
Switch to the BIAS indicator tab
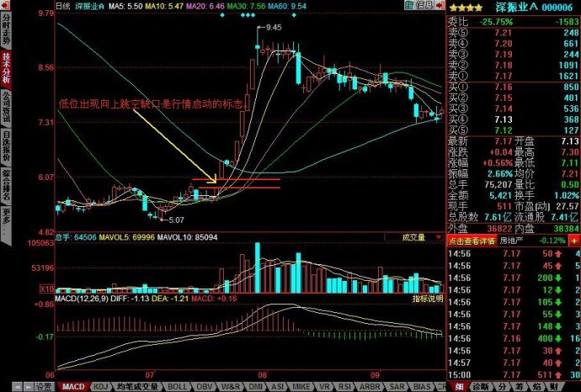click(x=422, y=387)
